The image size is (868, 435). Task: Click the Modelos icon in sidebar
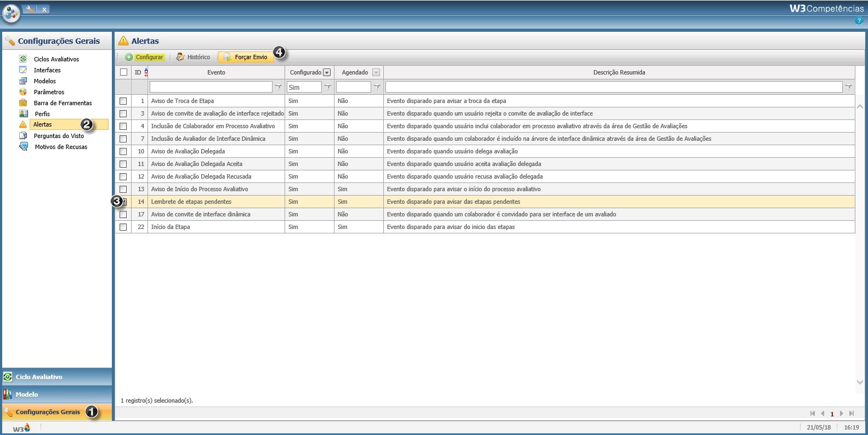[23, 81]
